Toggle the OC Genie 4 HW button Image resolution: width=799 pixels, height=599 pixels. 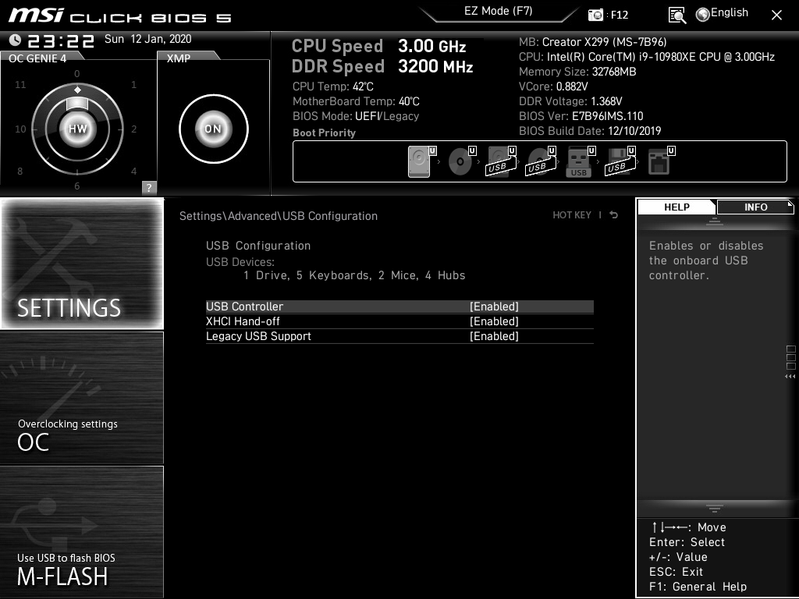click(x=77, y=129)
